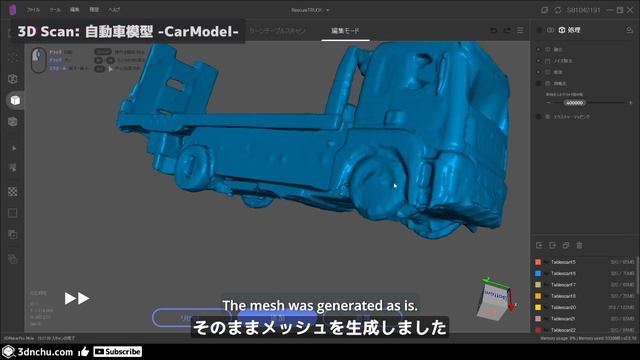Click the redo arrow icon
The image size is (640, 360).
[507, 31]
